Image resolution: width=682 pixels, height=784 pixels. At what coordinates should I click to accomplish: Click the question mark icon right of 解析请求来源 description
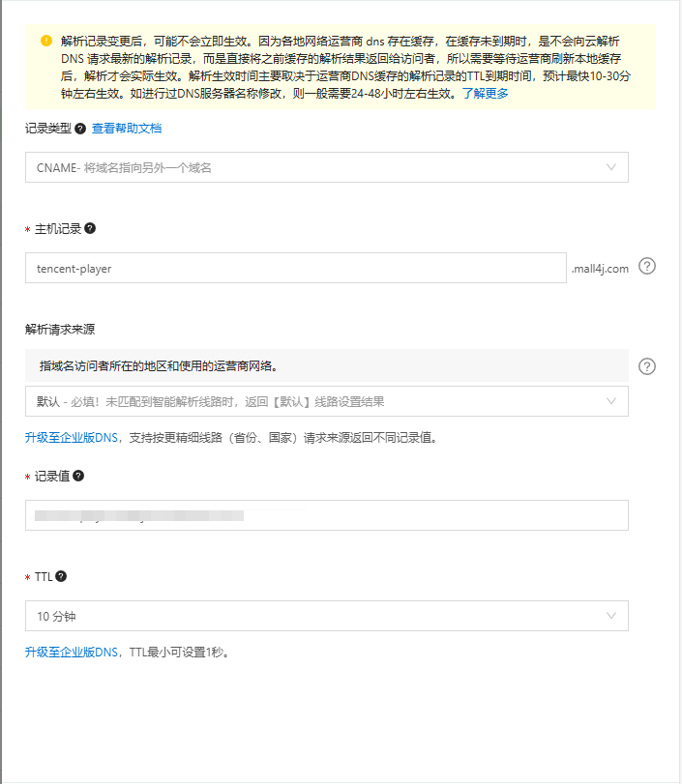(x=647, y=366)
